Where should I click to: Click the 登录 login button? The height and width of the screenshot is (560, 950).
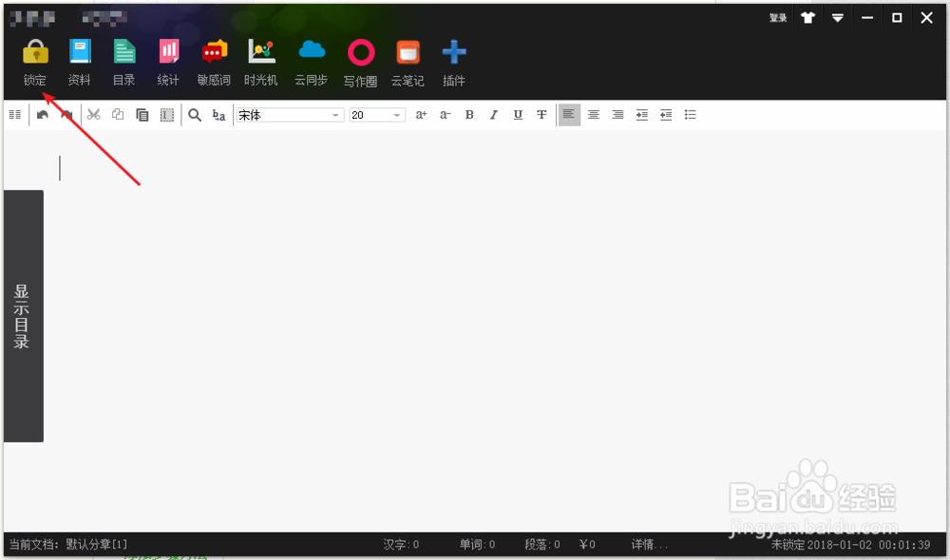coord(778,18)
